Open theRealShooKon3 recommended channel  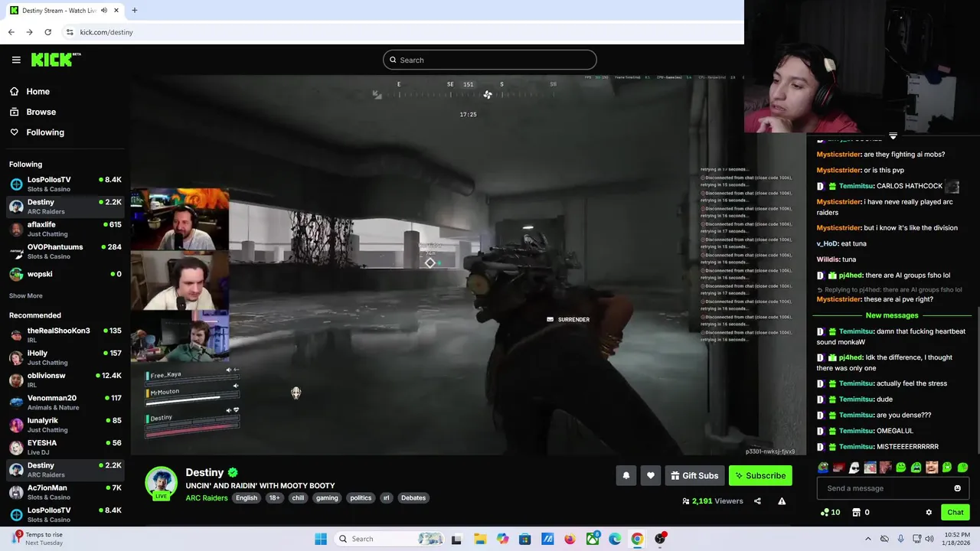[65, 334]
